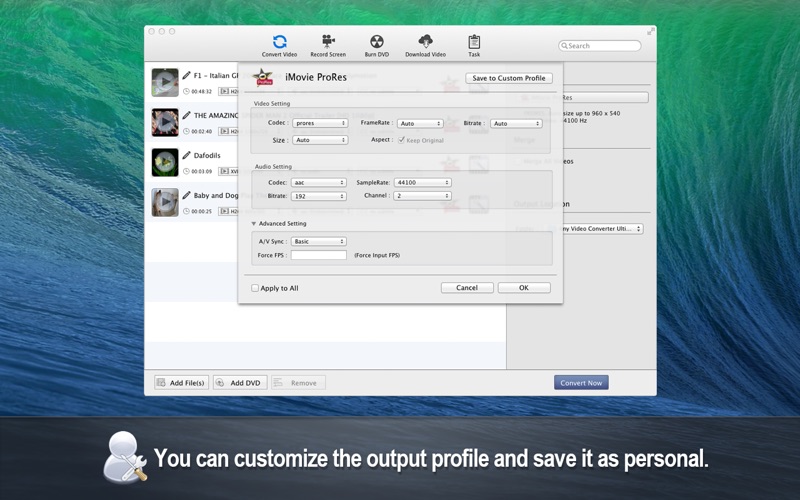This screenshot has width=800, height=500.
Task: Click the clock icon beside 00:48:32
Action: (x=186, y=91)
